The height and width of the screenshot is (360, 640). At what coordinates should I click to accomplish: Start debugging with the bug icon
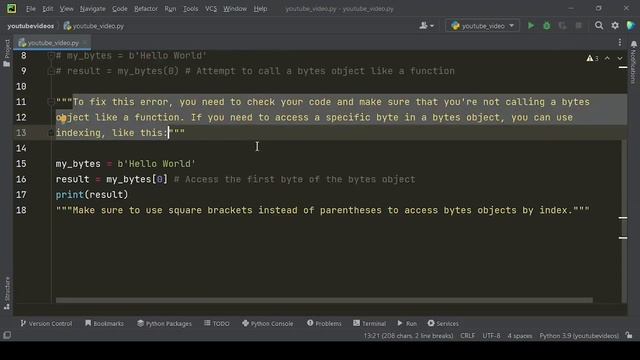[547, 26]
